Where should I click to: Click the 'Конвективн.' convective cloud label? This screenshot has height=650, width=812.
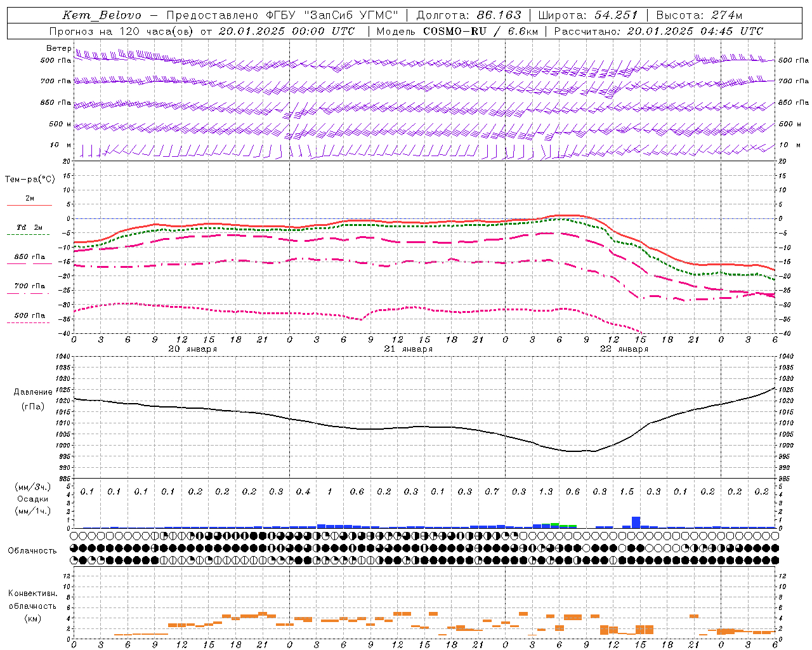pyautogui.click(x=32, y=594)
